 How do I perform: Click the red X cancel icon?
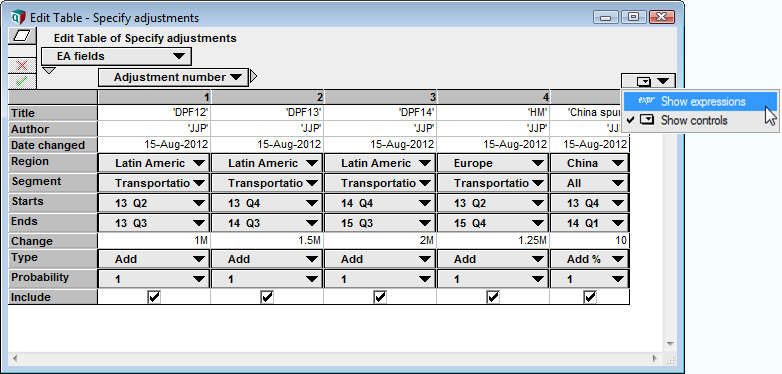(x=22, y=66)
